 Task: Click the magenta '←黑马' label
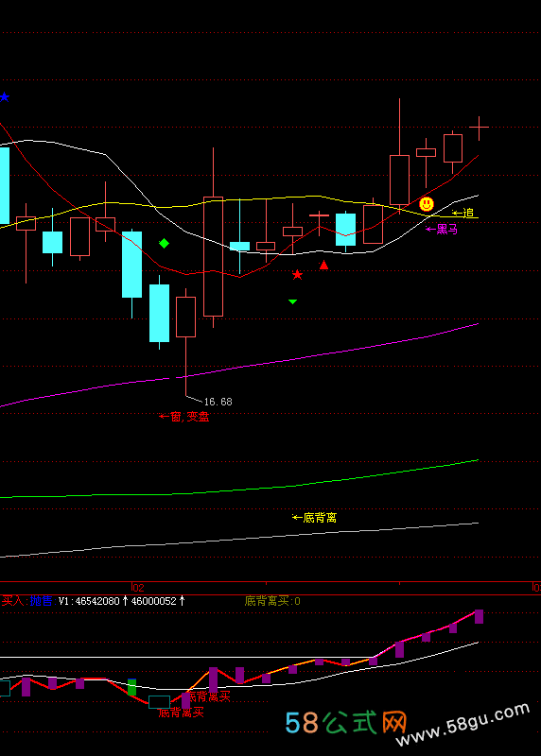442,230
